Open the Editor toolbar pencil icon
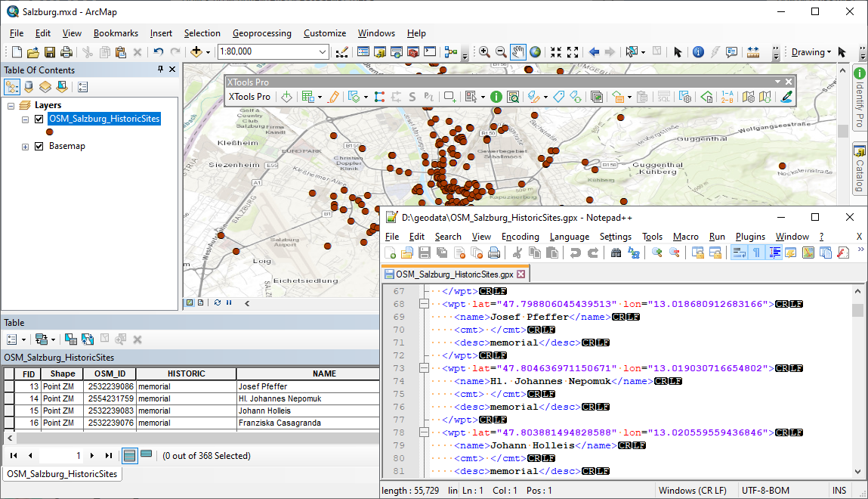 (342, 52)
